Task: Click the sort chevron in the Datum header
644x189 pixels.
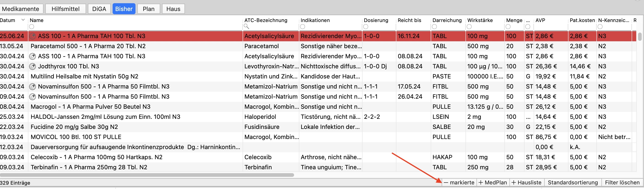Action: point(23,20)
